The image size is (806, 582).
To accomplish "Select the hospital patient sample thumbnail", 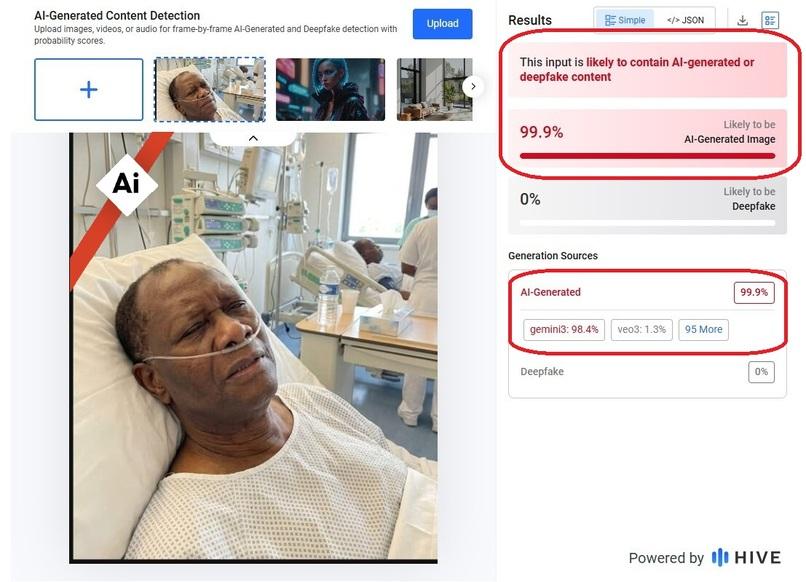I will [210, 89].
